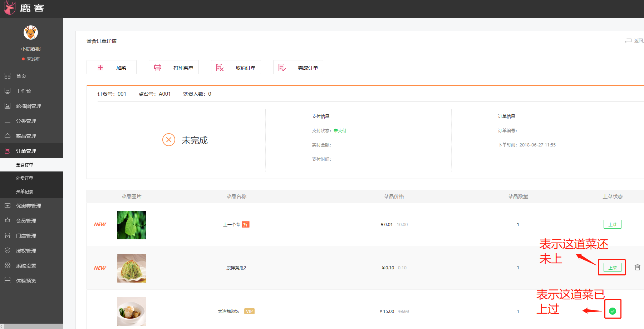Click the 未发布 status label

click(33, 59)
